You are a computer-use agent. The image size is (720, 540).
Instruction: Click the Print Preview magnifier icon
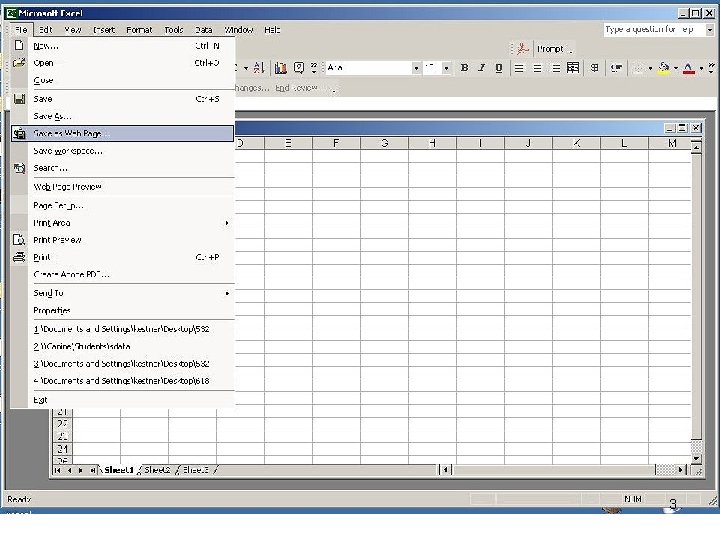(x=19, y=240)
